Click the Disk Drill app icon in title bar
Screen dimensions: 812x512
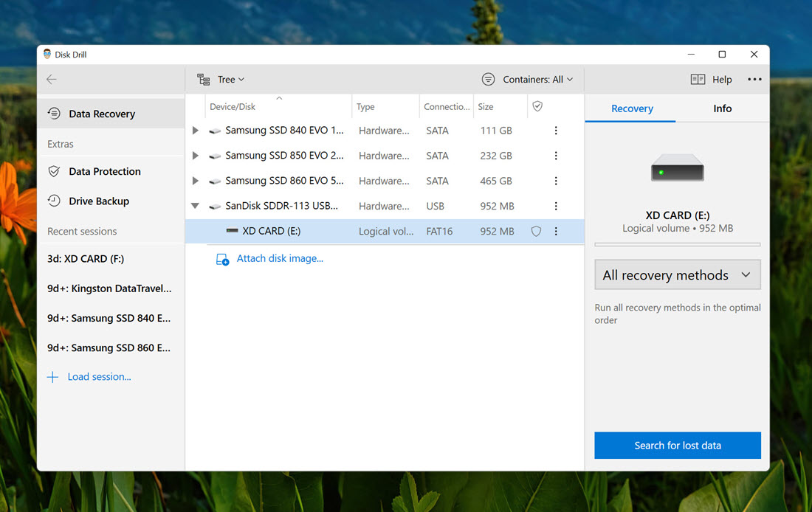[47, 54]
